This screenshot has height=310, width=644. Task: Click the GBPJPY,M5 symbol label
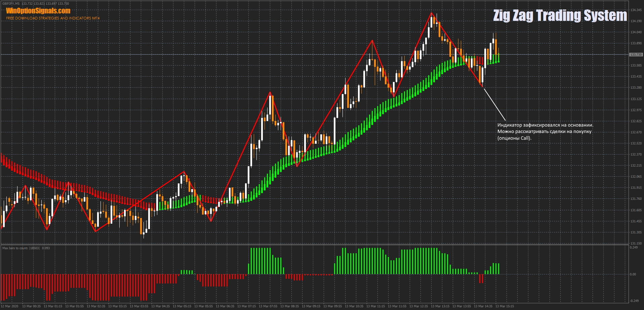point(11,4)
